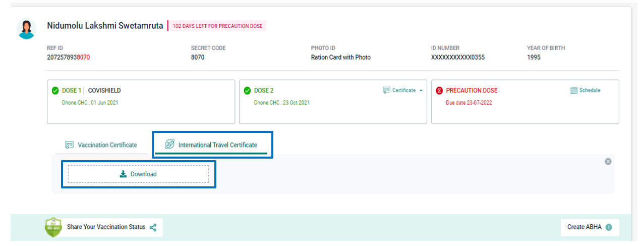The width and height of the screenshot is (644, 246).
Task: Open Create ABHA button
Action: point(590,227)
